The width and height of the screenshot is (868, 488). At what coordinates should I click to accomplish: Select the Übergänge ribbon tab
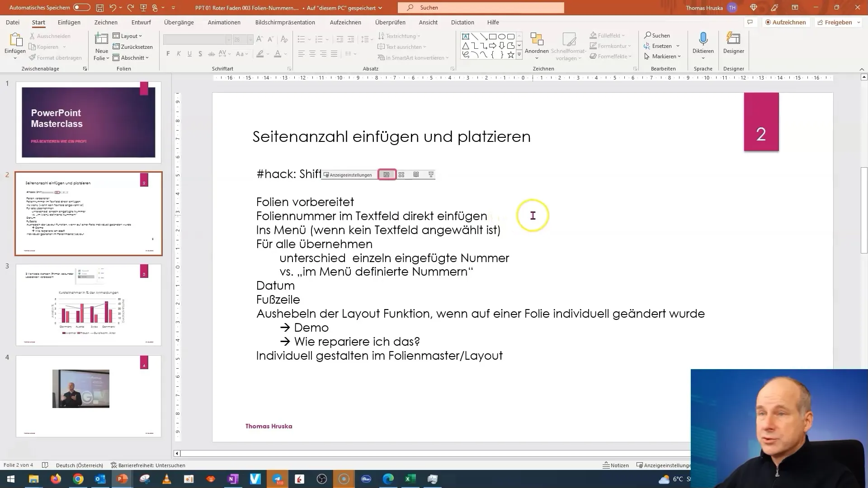click(179, 22)
